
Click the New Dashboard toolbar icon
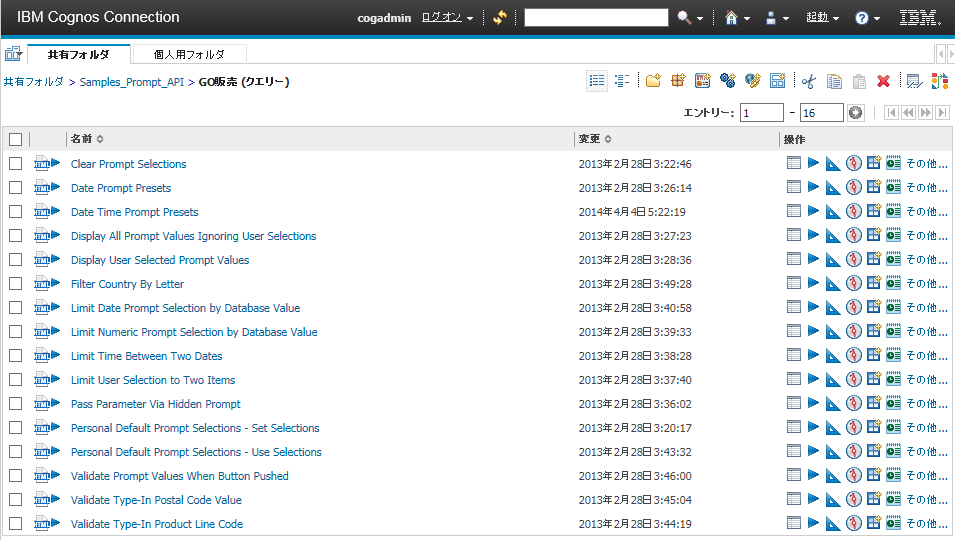click(x=702, y=81)
